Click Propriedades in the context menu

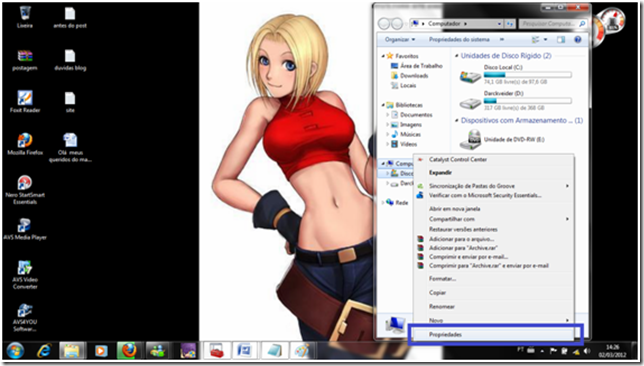493,334
